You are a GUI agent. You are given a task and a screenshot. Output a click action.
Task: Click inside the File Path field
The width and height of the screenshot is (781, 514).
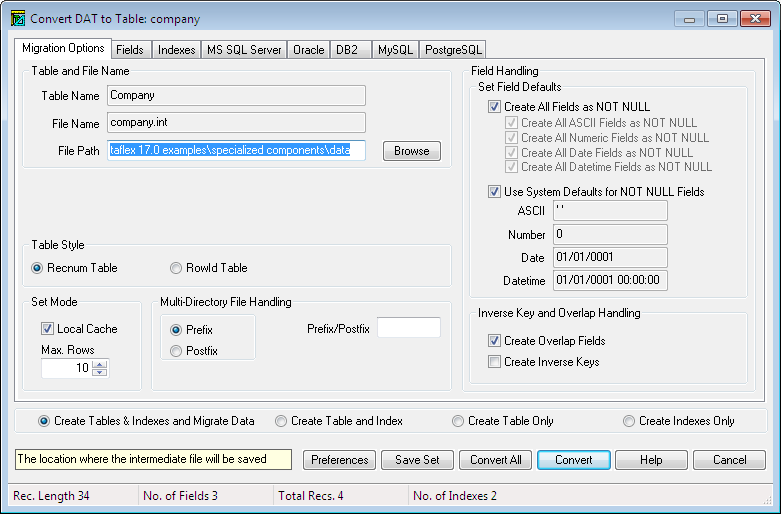pyautogui.click(x=237, y=150)
